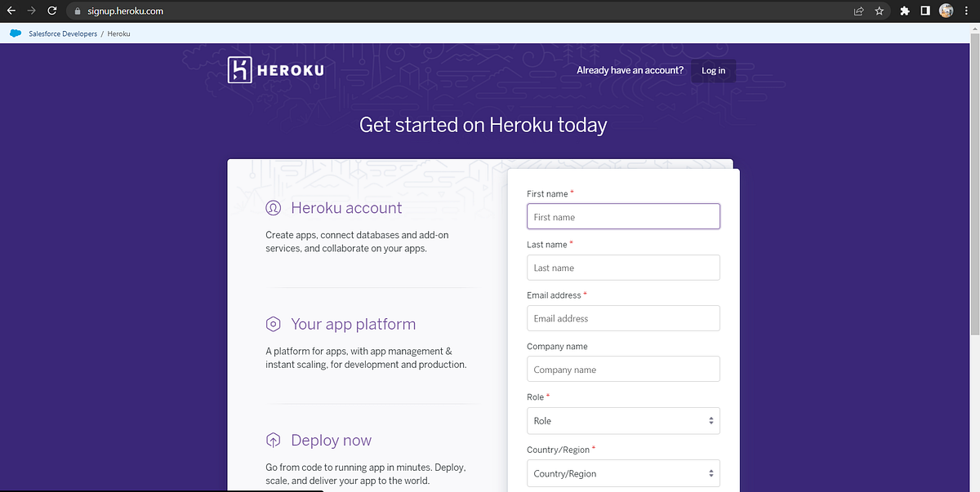Click the Your app platform target icon
The width and height of the screenshot is (980, 492).
[x=273, y=324]
